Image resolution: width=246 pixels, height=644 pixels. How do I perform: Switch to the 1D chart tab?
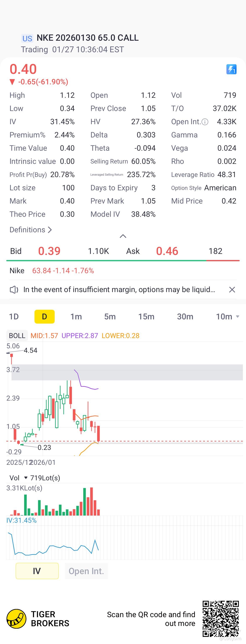point(14,316)
